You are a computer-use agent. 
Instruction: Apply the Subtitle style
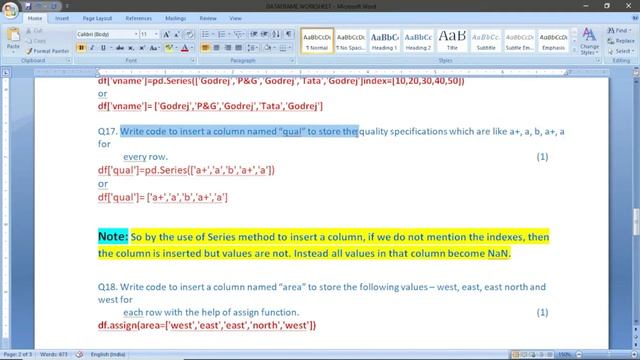pos(486,41)
